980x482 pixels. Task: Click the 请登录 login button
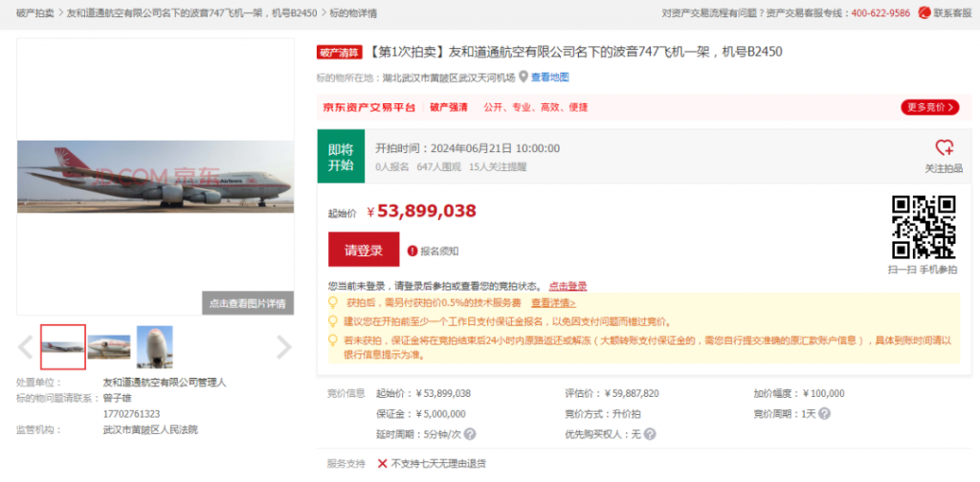tap(364, 250)
